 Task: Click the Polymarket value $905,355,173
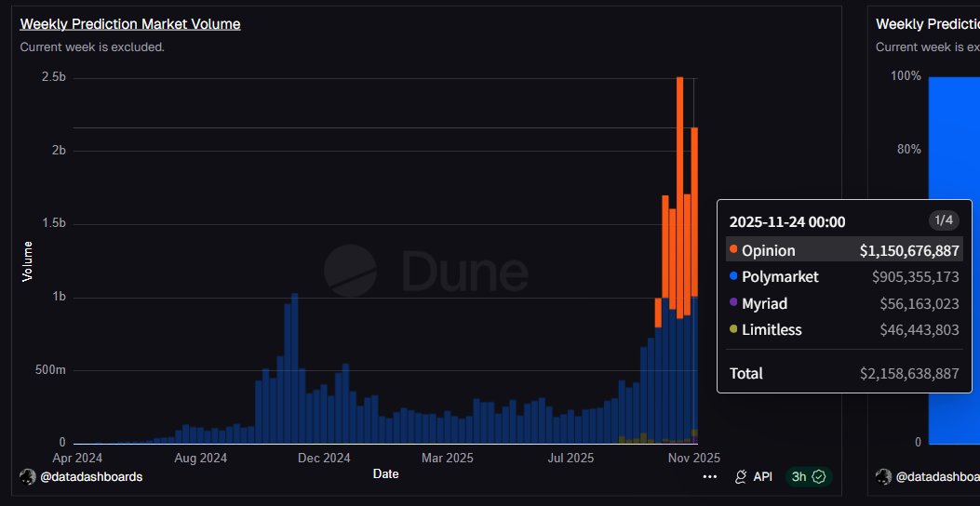click(916, 277)
